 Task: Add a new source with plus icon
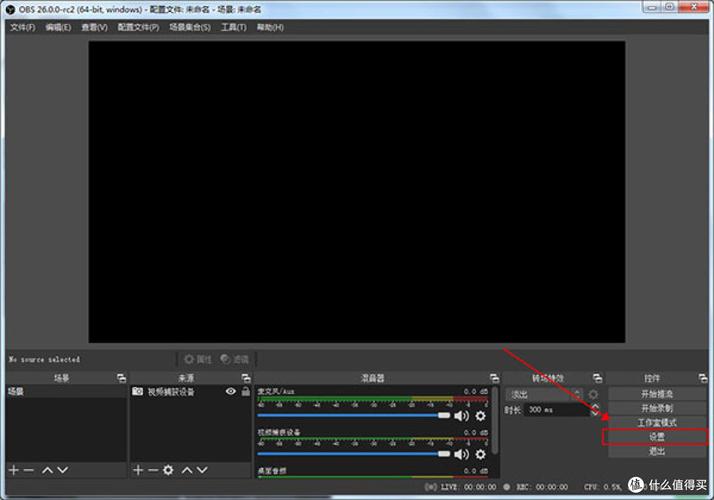point(138,470)
